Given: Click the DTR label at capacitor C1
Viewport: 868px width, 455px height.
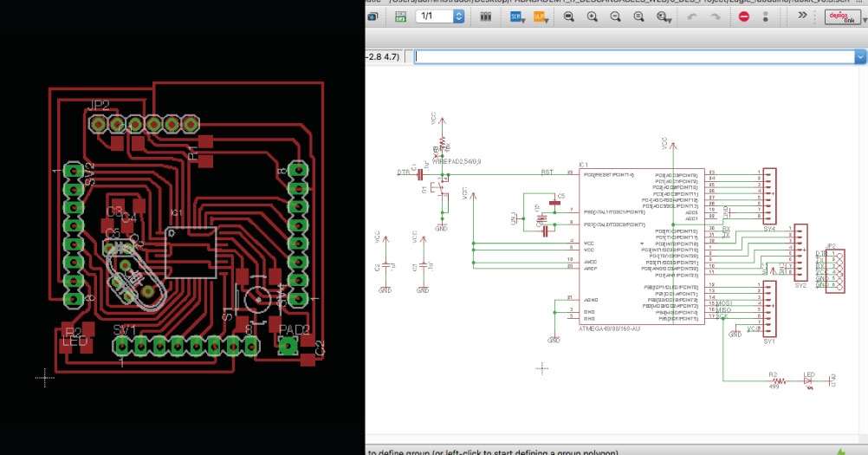Looking at the screenshot, I should coord(404,172).
